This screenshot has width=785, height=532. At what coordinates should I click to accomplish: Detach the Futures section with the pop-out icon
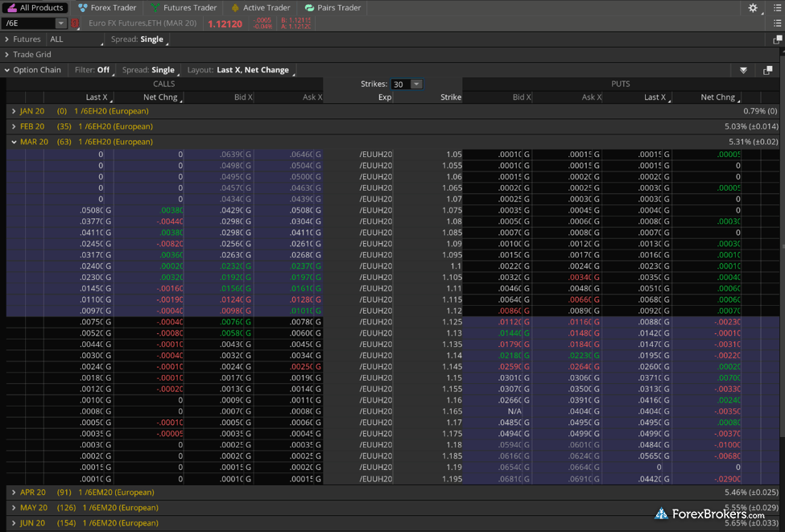pyautogui.click(x=777, y=39)
